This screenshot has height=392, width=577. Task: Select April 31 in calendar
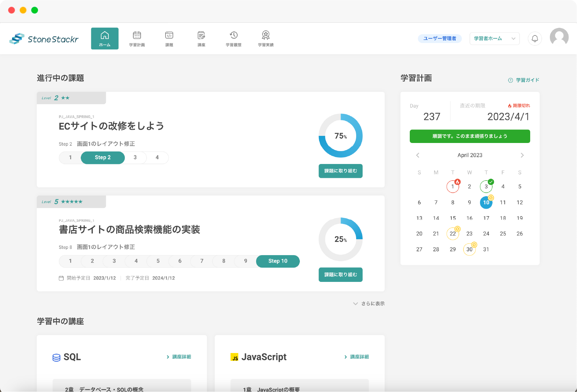click(x=486, y=249)
